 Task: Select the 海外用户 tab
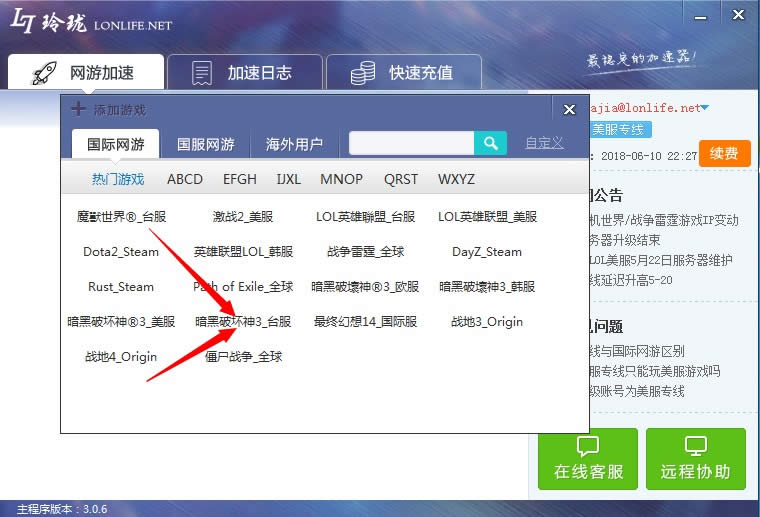(294, 144)
